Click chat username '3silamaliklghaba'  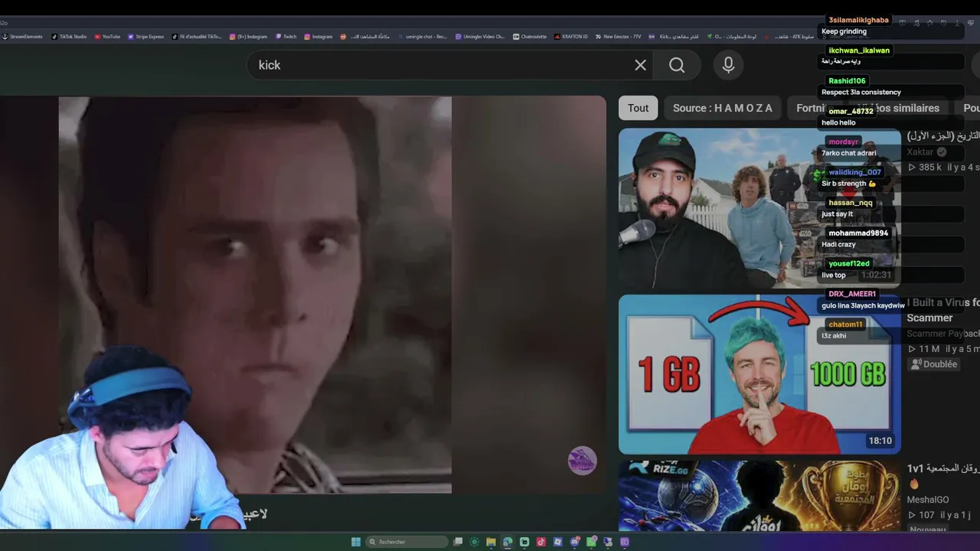pyautogui.click(x=858, y=20)
